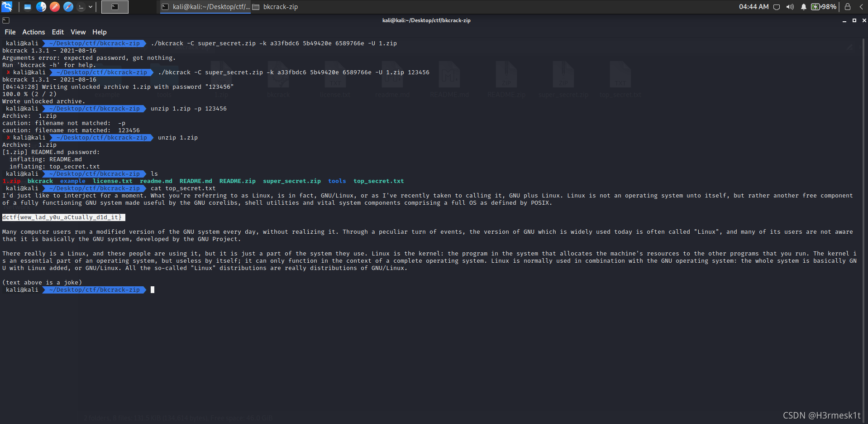This screenshot has width=868, height=424.
Task: Click '1.zip' in the ls output
Action: [x=11, y=181]
